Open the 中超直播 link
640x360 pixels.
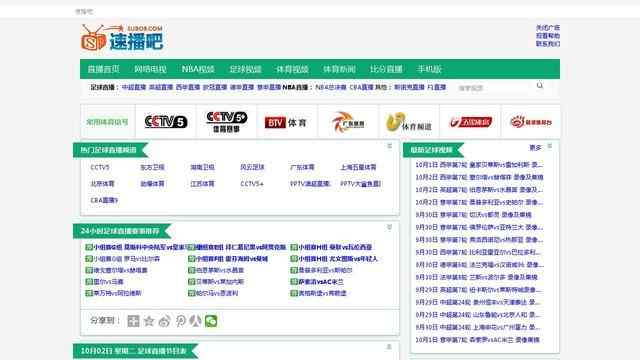coord(134,87)
